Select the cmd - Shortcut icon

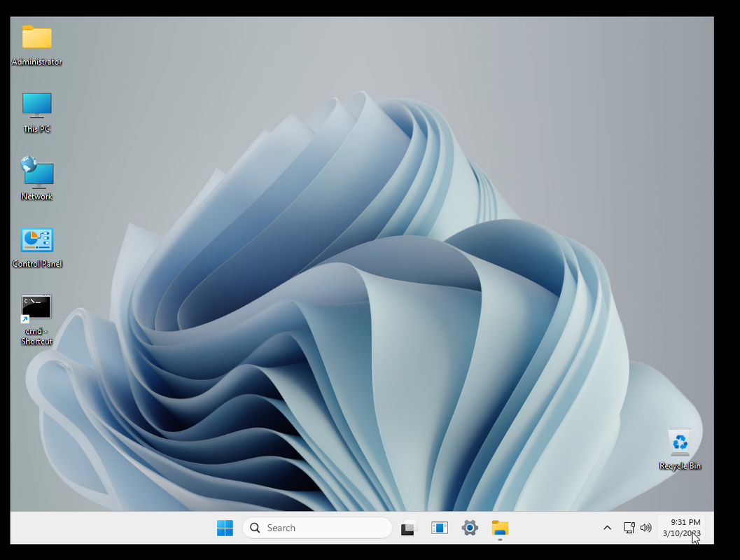pyautogui.click(x=36, y=321)
